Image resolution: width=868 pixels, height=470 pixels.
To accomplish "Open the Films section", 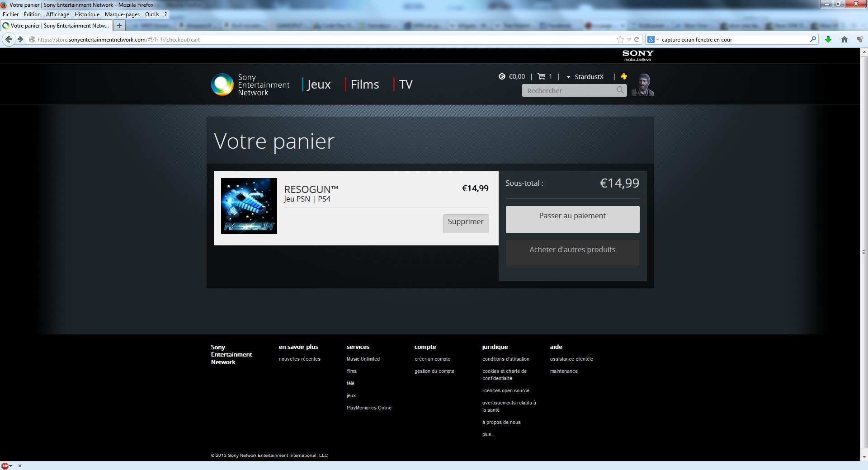I will (365, 85).
